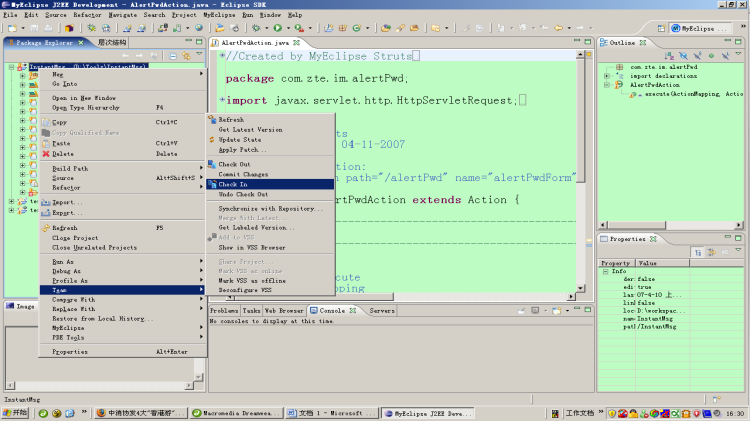Select Synchronize with Repository entry
The width and height of the screenshot is (750, 421).
point(270,209)
